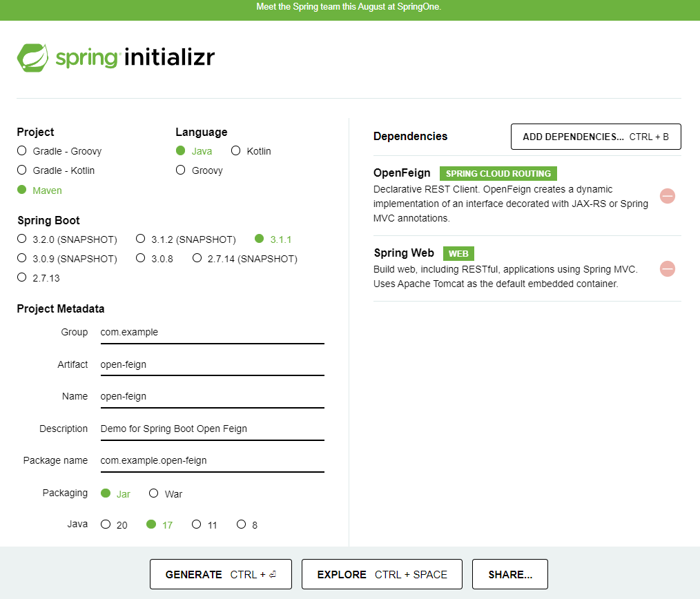Click the Packaging label

click(65, 493)
